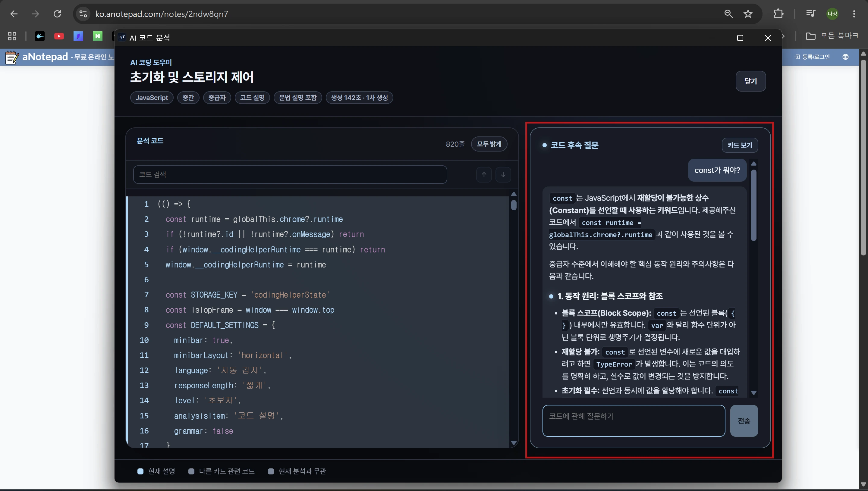868x491 pixels.
Task: Jump to previous code search result arrow
Action: (x=484, y=174)
